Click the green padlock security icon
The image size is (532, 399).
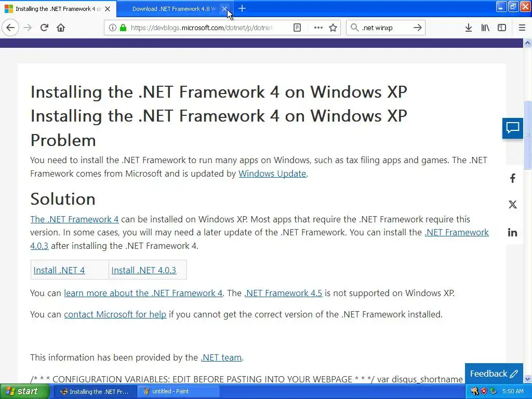[x=123, y=28]
